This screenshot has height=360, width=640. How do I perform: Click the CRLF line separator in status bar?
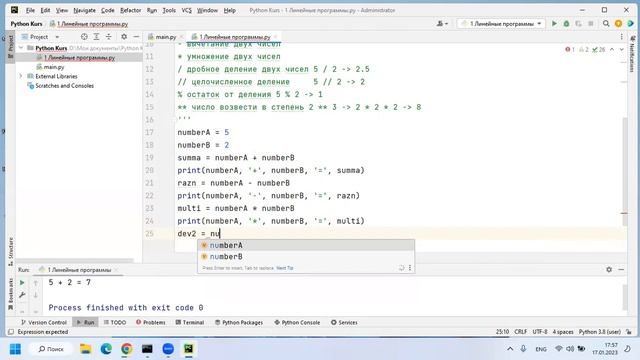click(520, 332)
